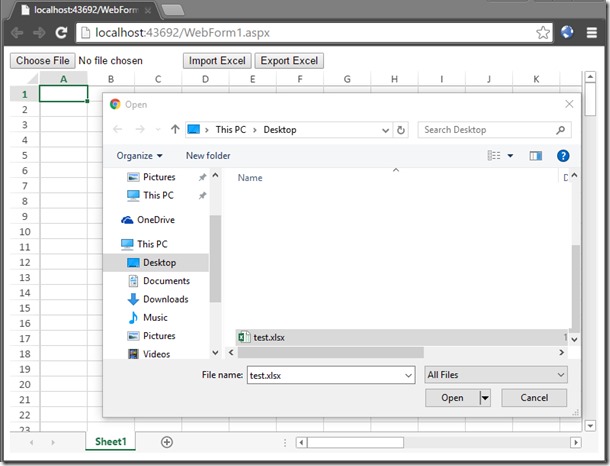Open Downloads in navigation pane

click(x=158, y=299)
